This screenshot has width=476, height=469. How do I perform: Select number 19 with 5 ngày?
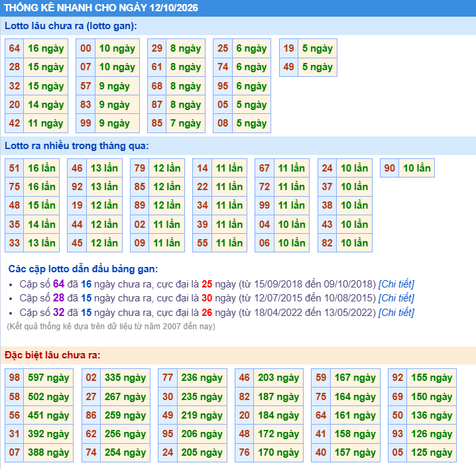[x=288, y=48]
